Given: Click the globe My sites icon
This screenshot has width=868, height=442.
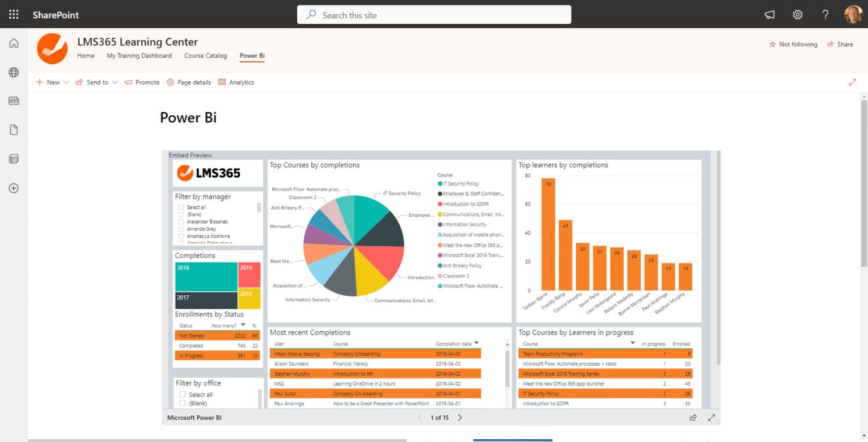Looking at the screenshot, I should pyautogui.click(x=13, y=72).
